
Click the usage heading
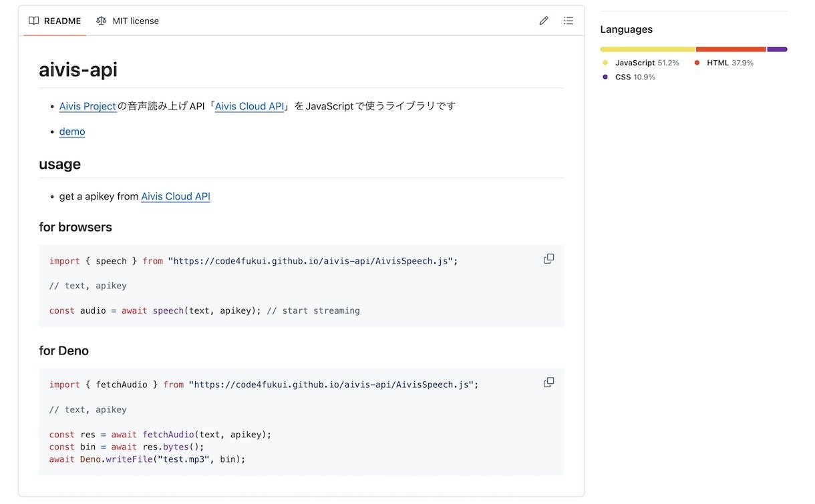(x=60, y=164)
